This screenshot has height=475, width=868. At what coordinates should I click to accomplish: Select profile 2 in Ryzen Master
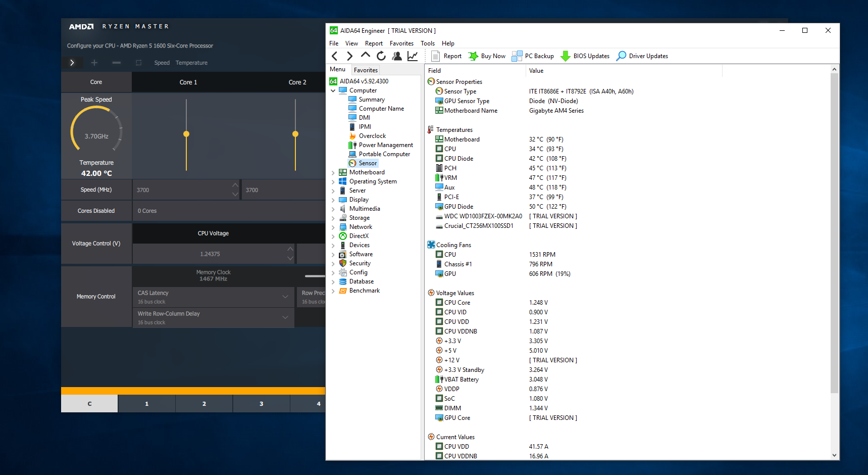point(204,404)
